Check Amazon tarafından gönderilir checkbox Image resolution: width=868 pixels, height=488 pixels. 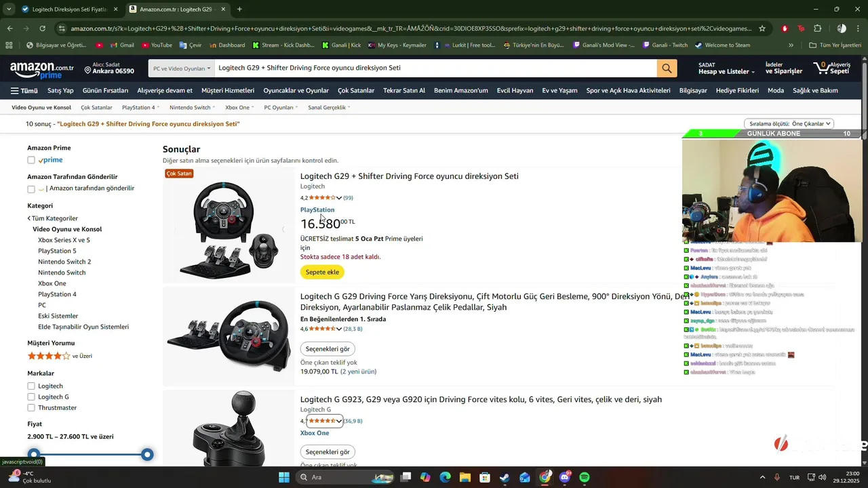point(31,189)
